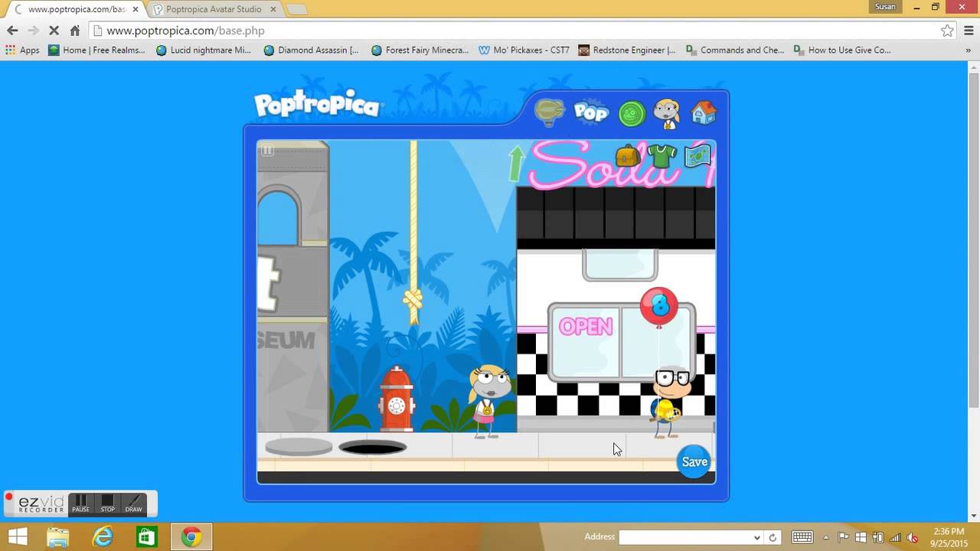Open a new Chrome tab

tap(296, 9)
